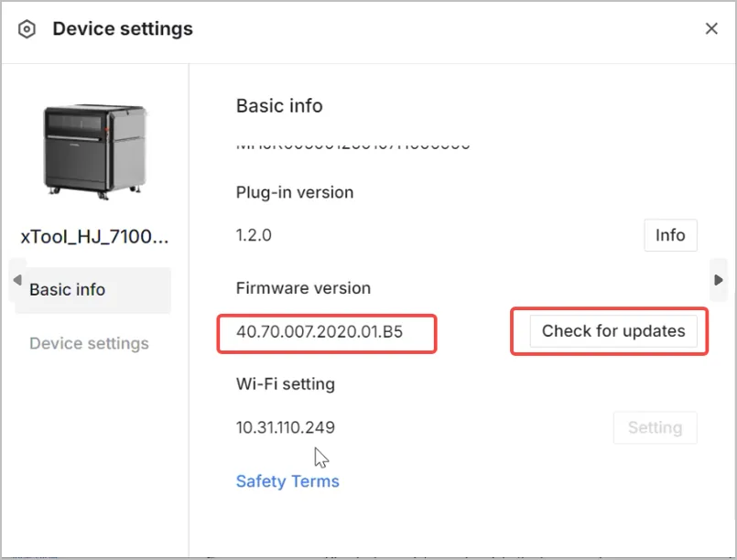
Task: Switch to Device settings sidebar tab
Action: pos(89,343)
